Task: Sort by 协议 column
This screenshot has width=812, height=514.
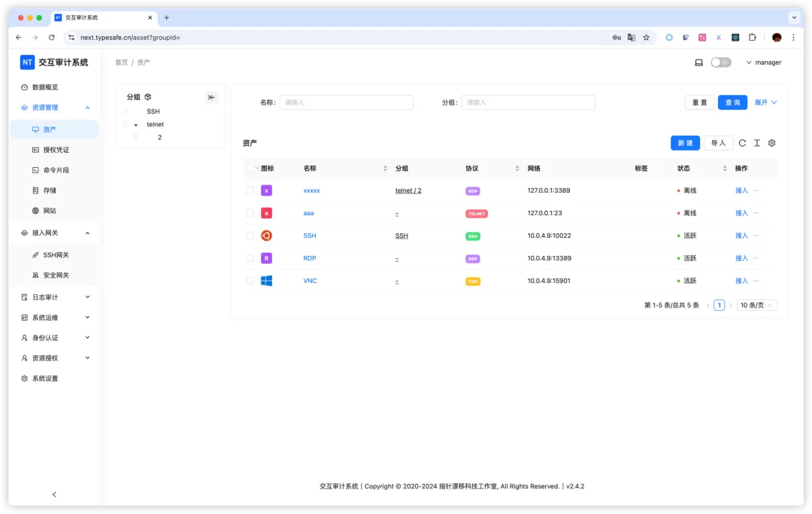Action: point(517,169)
